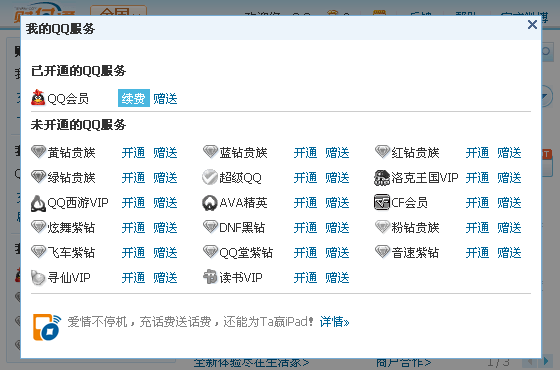Gift 粉钻贵族 via 赠送 link

coord(509,228)
